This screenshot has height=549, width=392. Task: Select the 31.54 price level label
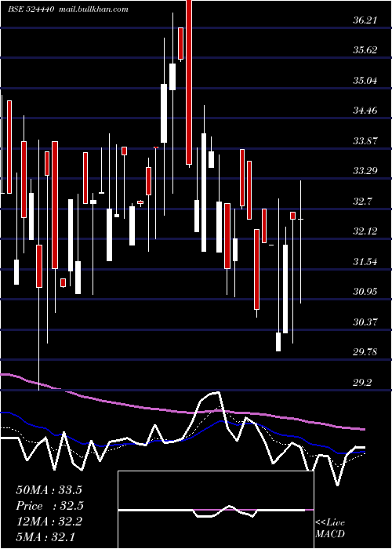click(x=365, y=261)
